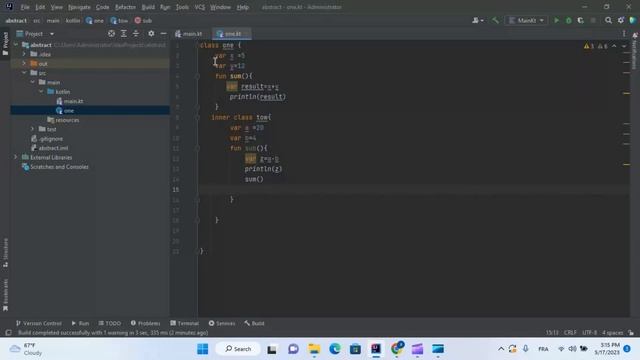Open Chrome from the taskbar
This screenshot has width=640, height=360.
[x=397, y=349]
